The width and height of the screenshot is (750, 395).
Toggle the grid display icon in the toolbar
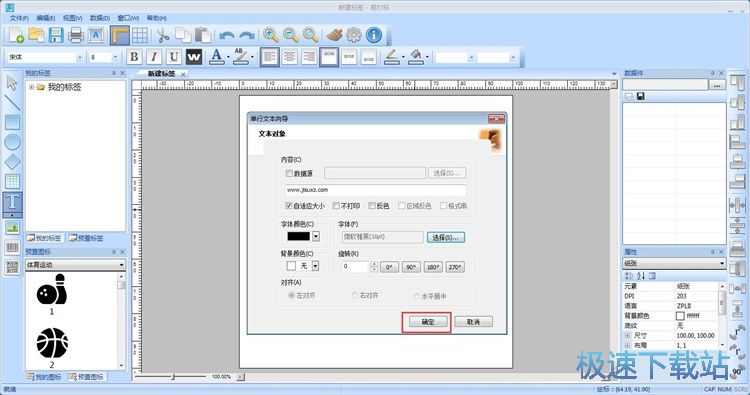[140, 35]
